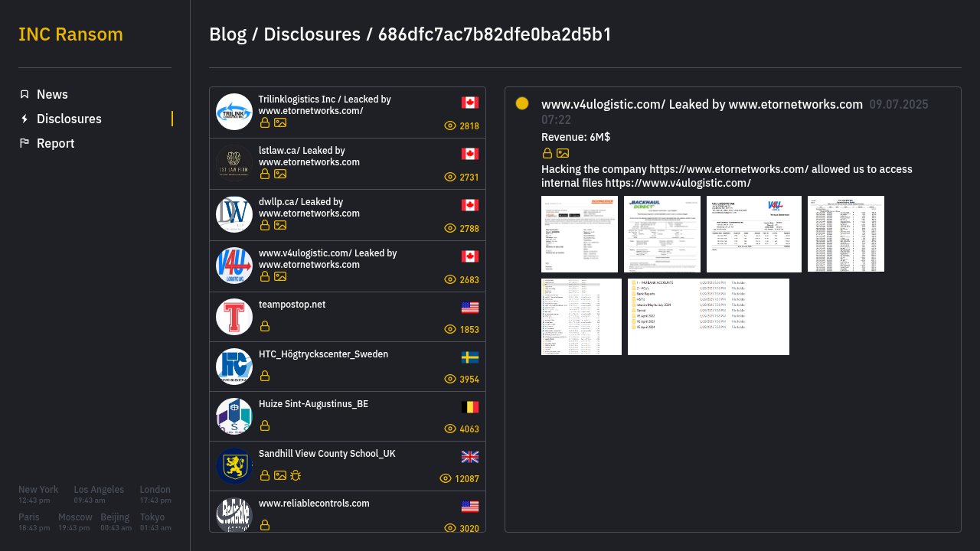The image size is (980, 551).
Task: Open the spreadsheet table thumbnail
Action: click(x=846, y=234)
